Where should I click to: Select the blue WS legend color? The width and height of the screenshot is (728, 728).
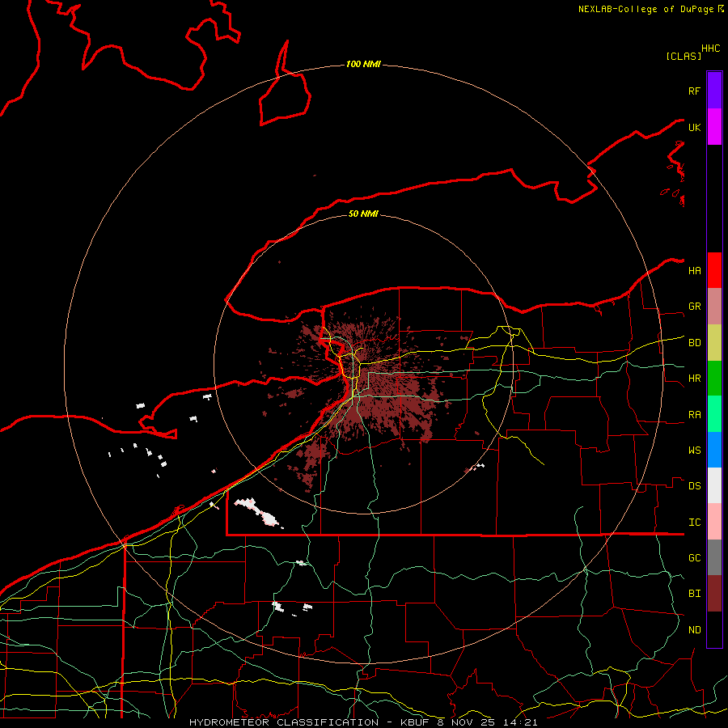(x=714, y=450)
